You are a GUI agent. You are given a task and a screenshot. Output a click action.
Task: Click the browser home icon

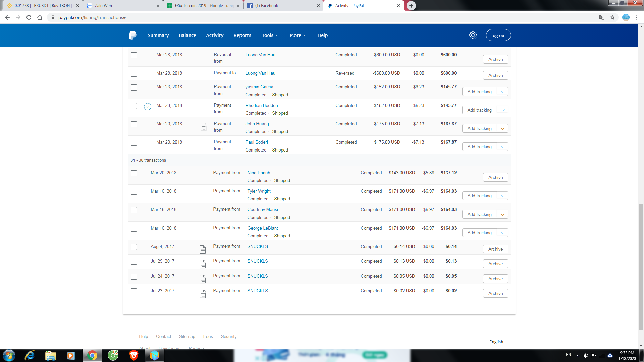pos(40,17)
